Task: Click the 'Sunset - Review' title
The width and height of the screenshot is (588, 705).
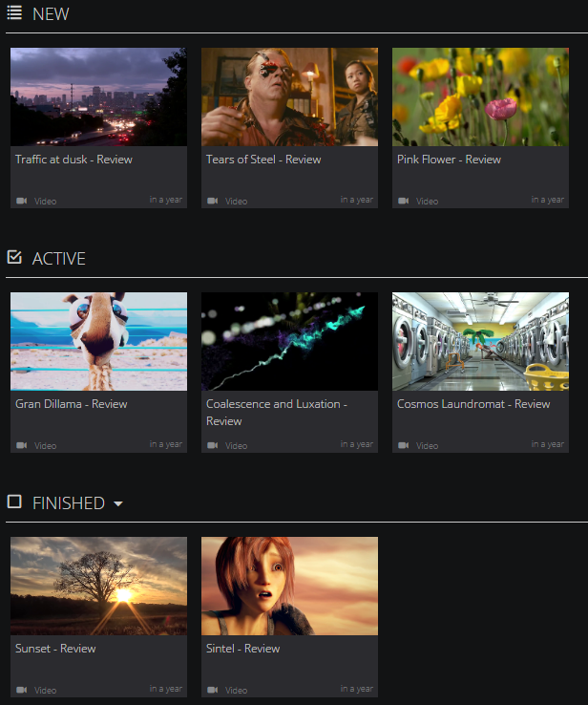Action: (x=55, y=649)
